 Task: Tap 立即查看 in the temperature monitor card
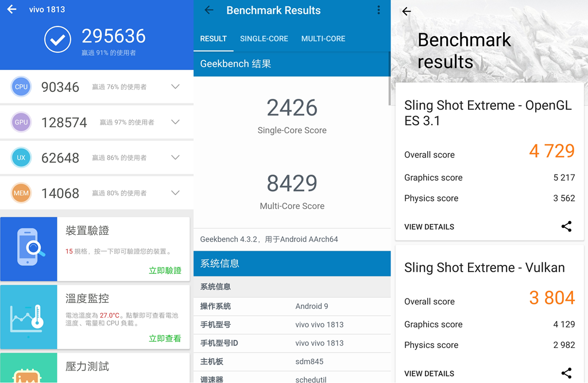[165, 338]
